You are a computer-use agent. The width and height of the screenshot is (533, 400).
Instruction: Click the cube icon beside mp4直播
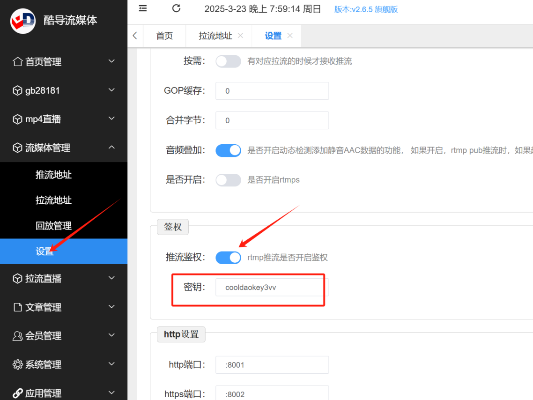click(17, 119)
